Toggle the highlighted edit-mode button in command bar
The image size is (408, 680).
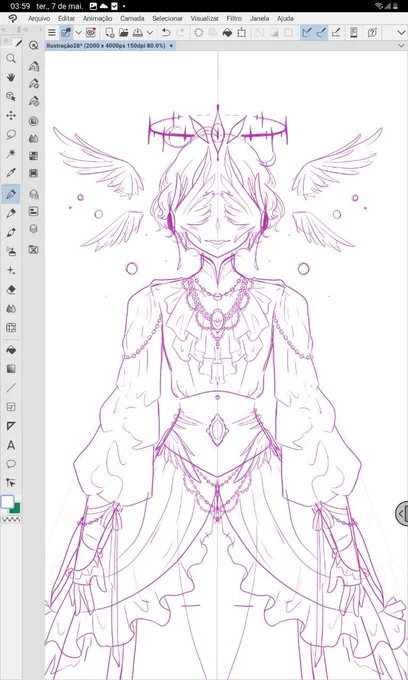click(x=66, y=33)
